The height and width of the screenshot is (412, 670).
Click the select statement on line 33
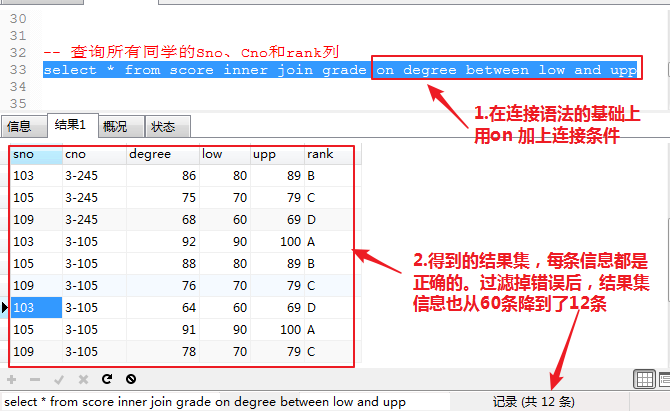tap(340, 70)
